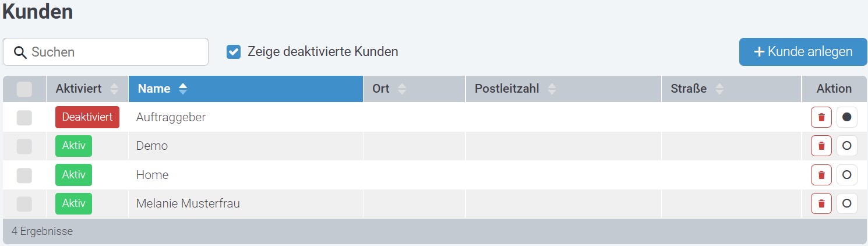The height and width of the screenshot is (246, 868).
Task: Click the trash icon for Demo
Action: 821,146
